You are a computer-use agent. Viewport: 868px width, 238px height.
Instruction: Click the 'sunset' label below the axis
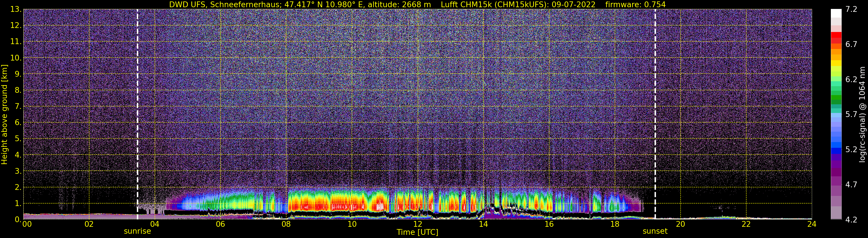click(655, 231)
